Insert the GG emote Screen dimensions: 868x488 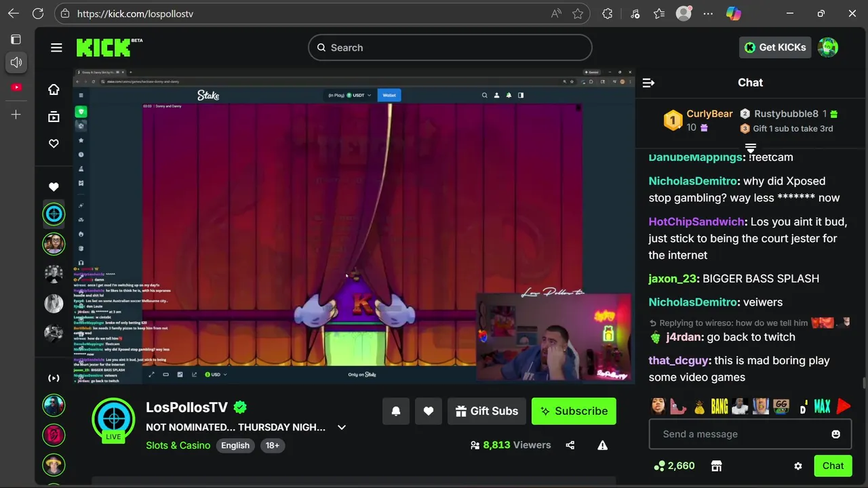pyautogui.click(x=781, y=406)
